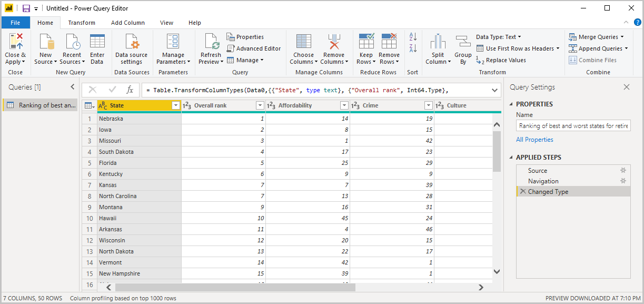Collapse the ribbon
The height and width of the screenshot is (304, 644).
(x=626, y=22)
